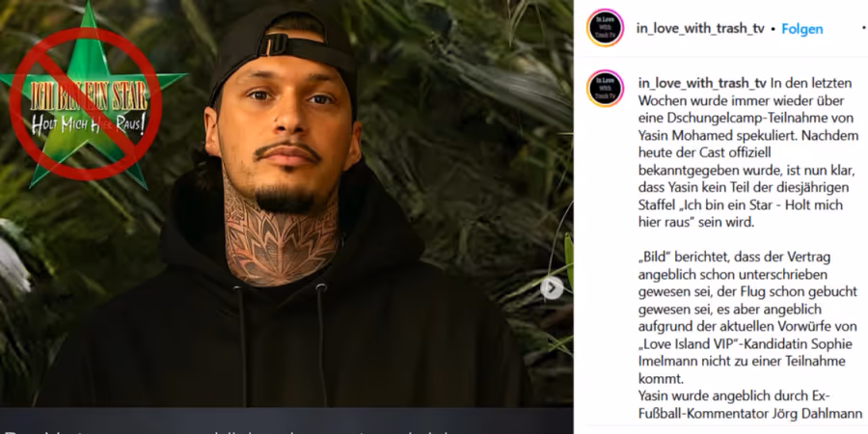Click the next image arrow on the post

pyautogui.click(x=552, y=287)
